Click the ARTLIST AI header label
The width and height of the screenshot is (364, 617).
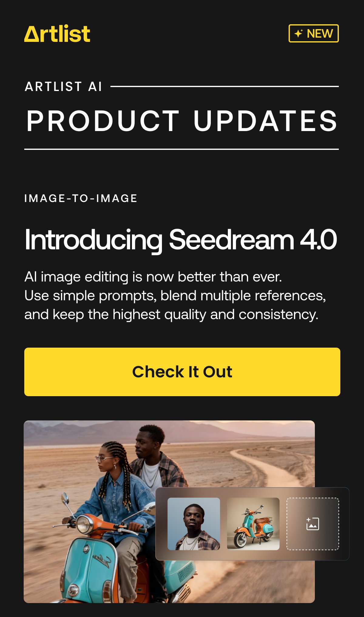63,86
